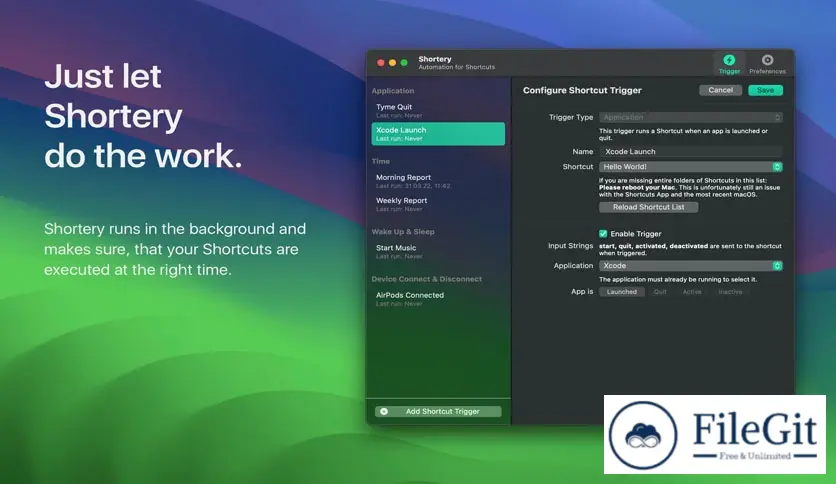Select the AirPods Connected trigger

point(438,299)
